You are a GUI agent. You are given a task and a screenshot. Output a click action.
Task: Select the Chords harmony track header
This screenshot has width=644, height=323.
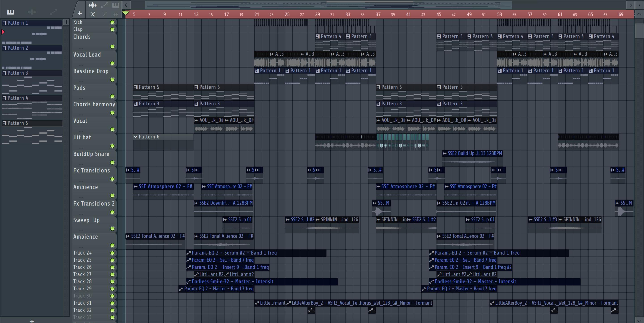(95, 108)
